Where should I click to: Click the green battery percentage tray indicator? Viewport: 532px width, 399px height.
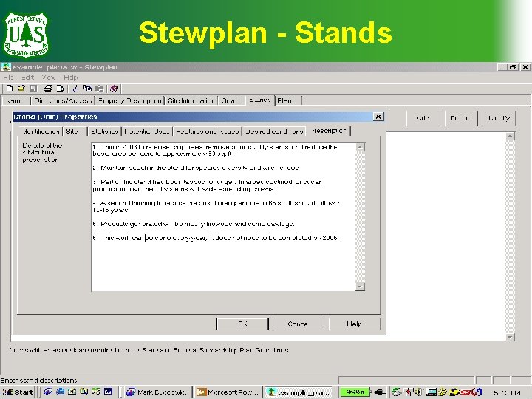[355, 392]
